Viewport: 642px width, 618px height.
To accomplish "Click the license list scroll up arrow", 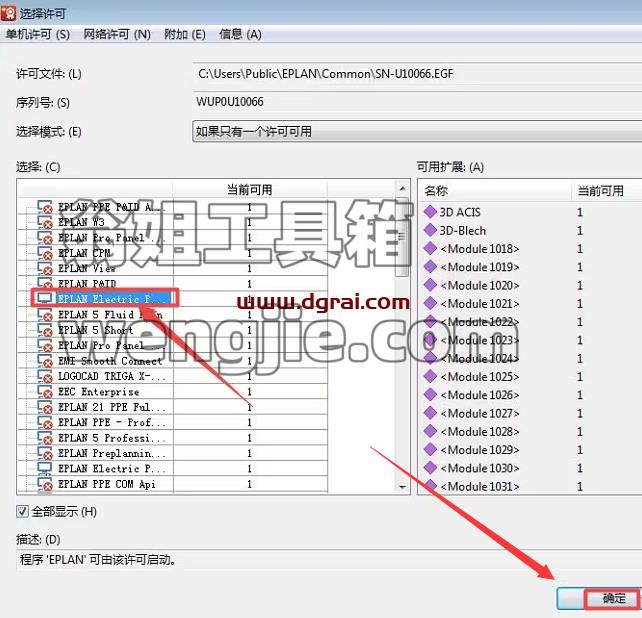I will coord(402,189).
